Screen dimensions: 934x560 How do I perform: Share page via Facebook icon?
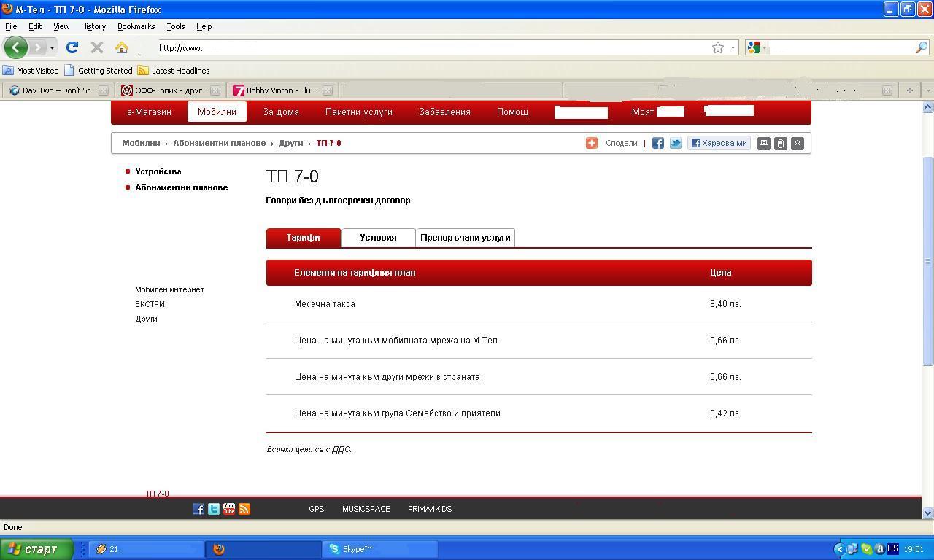658,143
